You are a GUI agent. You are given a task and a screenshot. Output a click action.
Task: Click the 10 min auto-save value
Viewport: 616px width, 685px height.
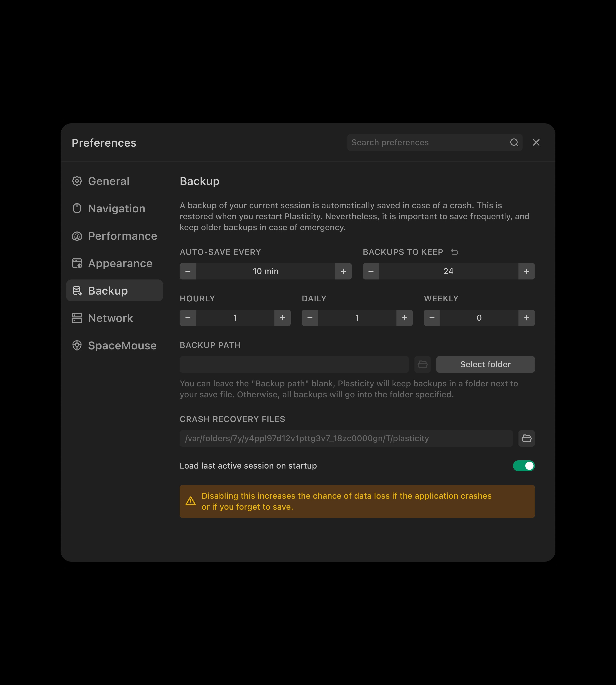(266, 271)
